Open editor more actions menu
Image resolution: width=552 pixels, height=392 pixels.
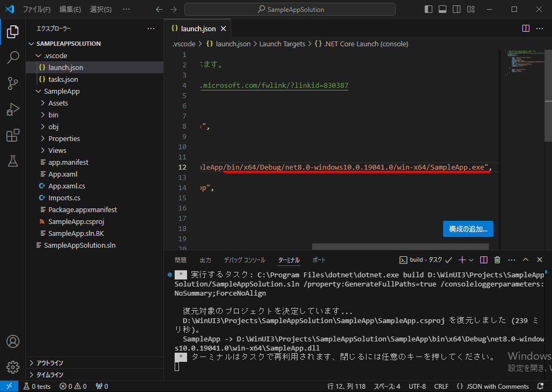tap(539, 29)
